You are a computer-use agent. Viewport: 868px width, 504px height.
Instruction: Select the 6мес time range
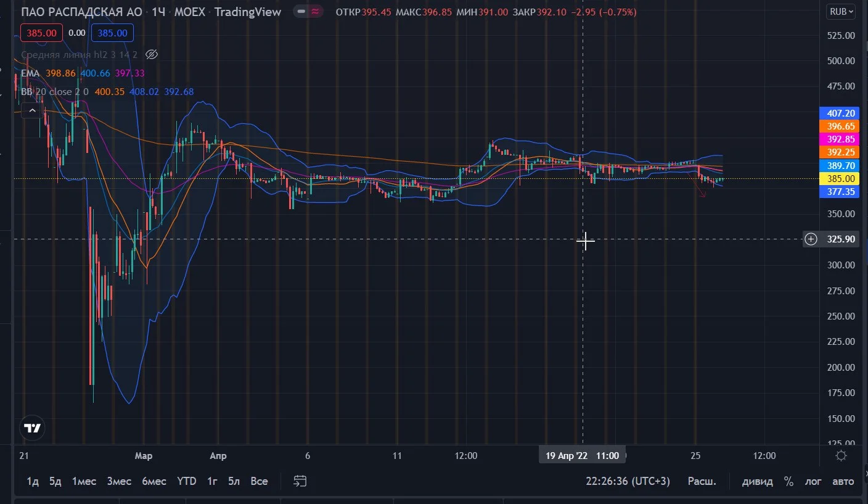point(154,481)
